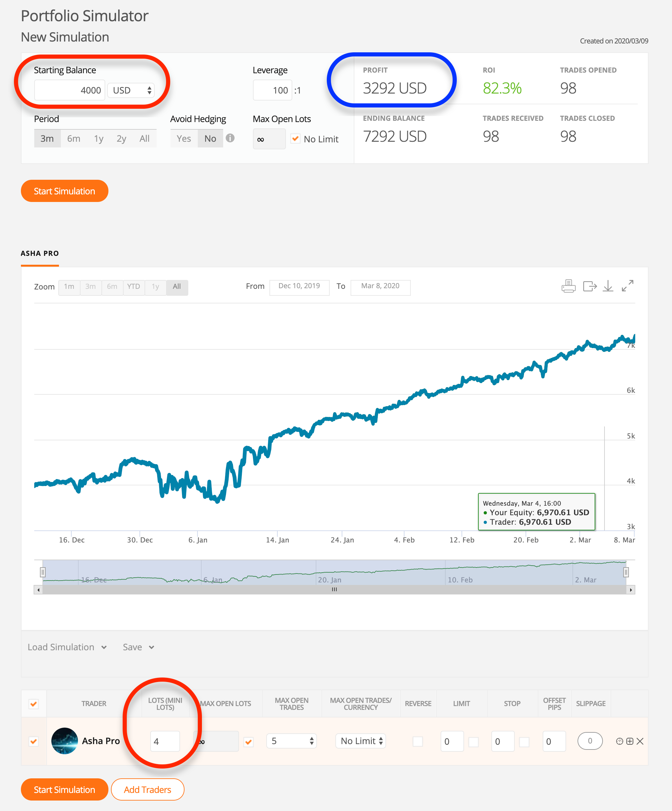The image size is (672, 811).
Task: Expand chart to fullscreen
Action: (x=627, y=286)
